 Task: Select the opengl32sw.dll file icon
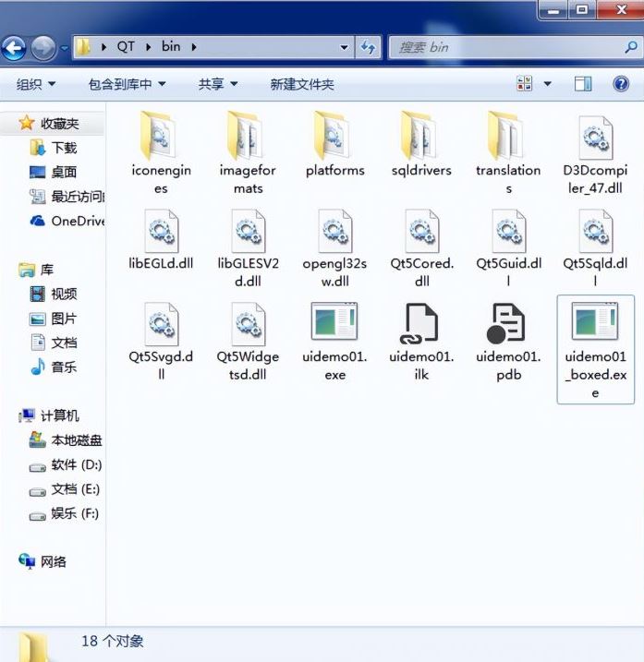335,231
